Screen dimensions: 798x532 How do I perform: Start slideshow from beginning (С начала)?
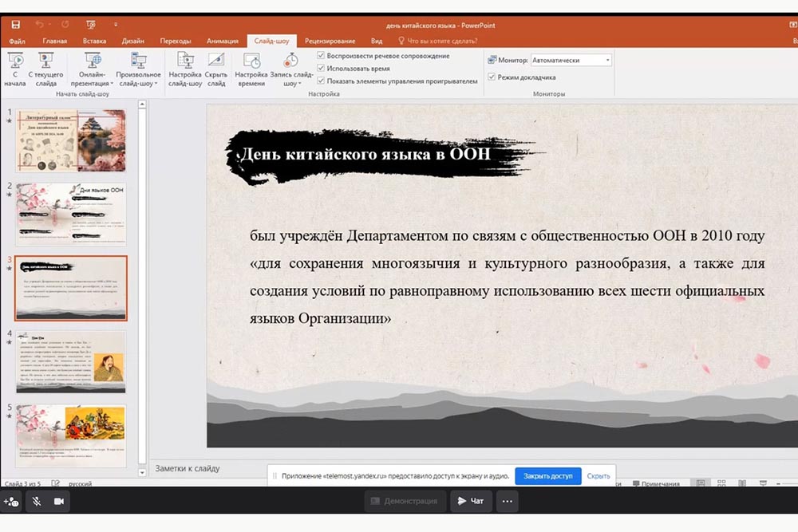click(14, 62)
